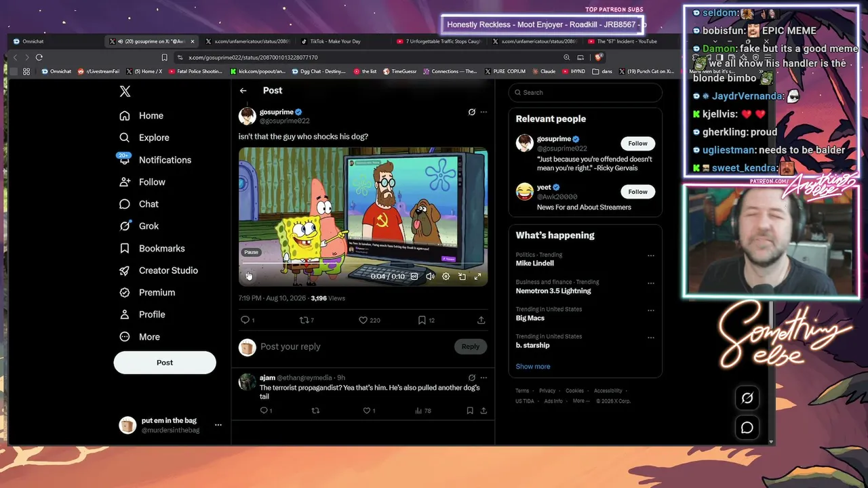Open more options for Nemotron 3.5 Lightning trend
The width and height of the screenshot is (868, 488).
[651, 283]
